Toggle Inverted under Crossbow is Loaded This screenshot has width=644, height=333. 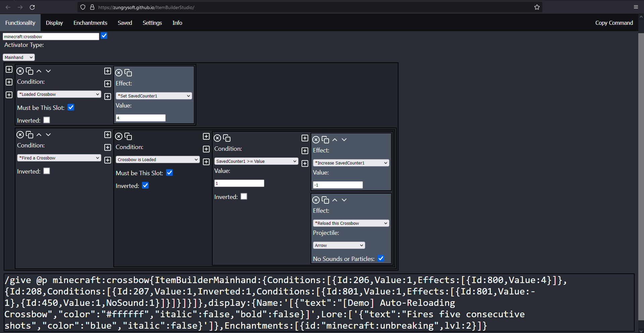(145, 186)
